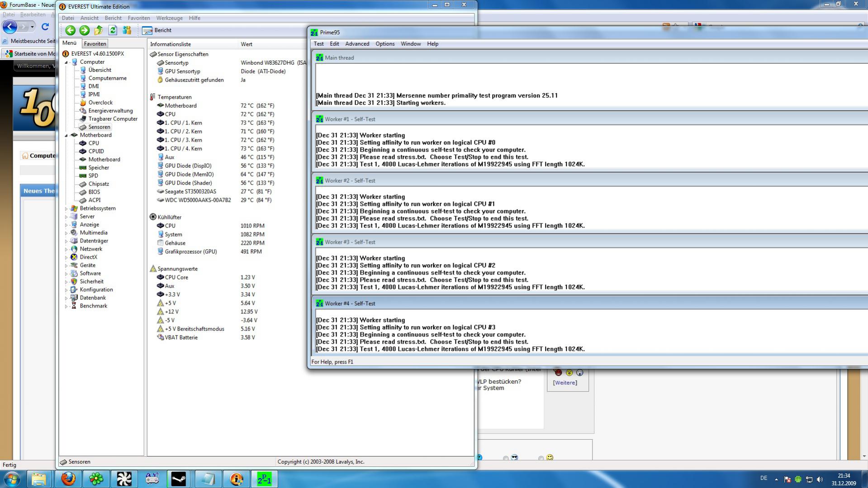The height and width of the screenshot is (488, 868).
Task: Open the system tray volume icon
Action: 820,479
